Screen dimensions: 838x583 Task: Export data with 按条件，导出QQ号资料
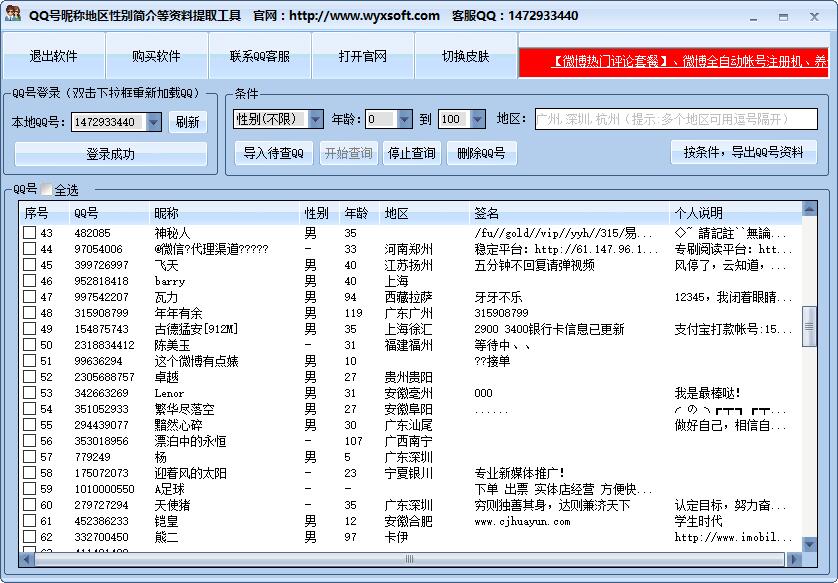tap(744, 152)
